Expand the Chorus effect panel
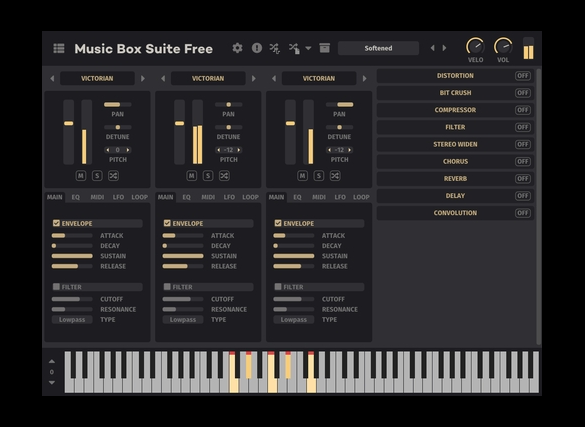The width and height of the screenshot is (585, 427). tap(455, 161)
